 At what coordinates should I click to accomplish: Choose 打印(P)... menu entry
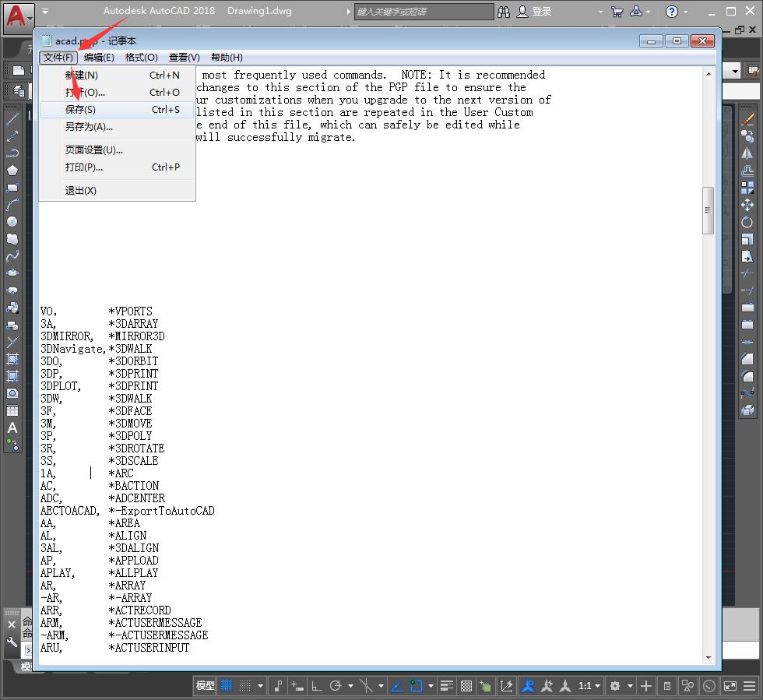[x=118, y=167]
